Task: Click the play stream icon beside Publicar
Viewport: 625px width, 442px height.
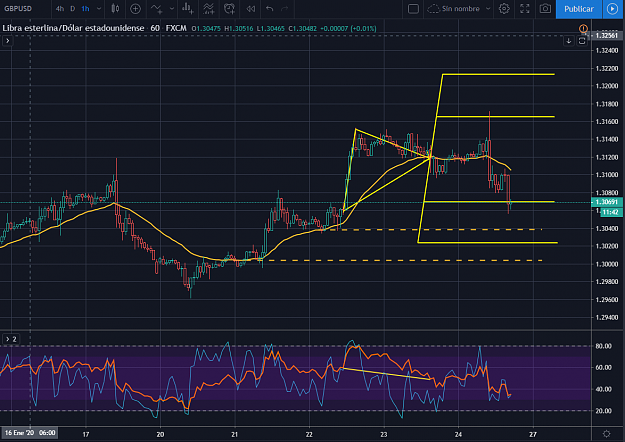Action: (612, 9)
